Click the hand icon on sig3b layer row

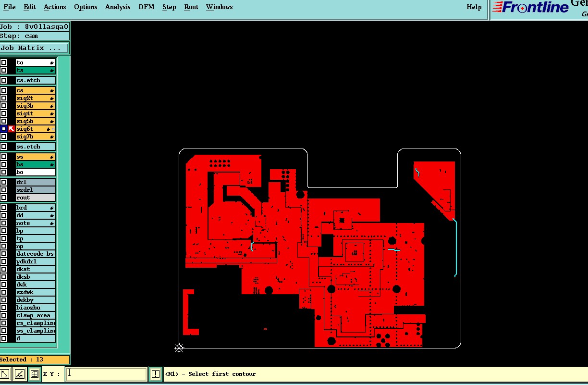coord(52,106)
